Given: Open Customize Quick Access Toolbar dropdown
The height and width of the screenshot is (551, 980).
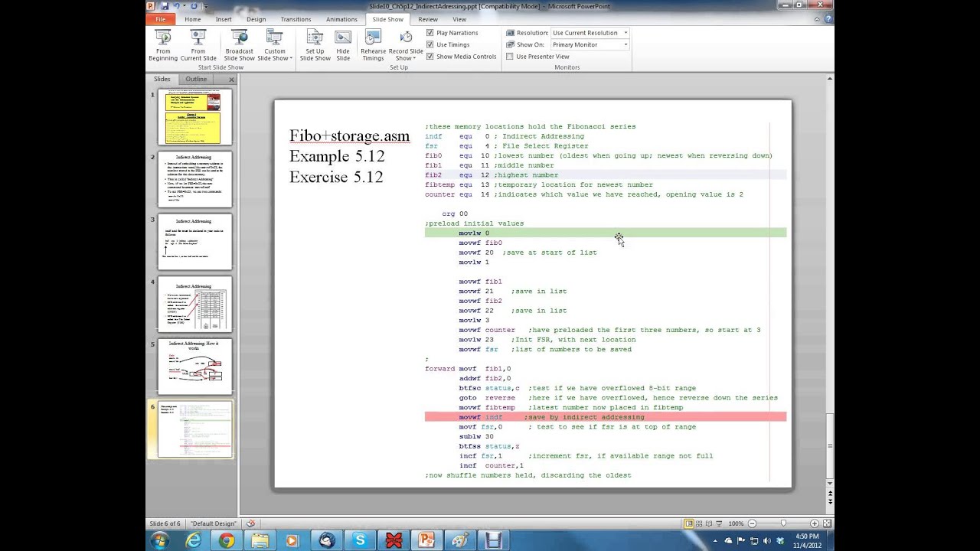Looking at the screenshot, I should [205, 6].
